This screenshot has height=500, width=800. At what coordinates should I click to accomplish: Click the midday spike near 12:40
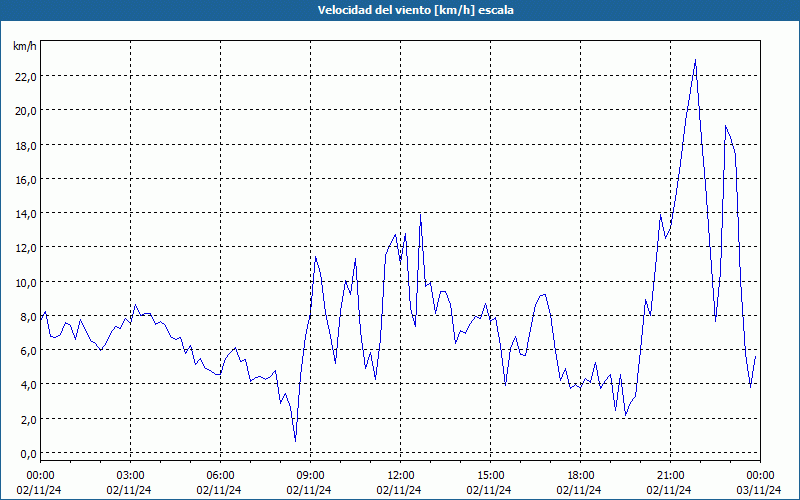click(420, 214)
